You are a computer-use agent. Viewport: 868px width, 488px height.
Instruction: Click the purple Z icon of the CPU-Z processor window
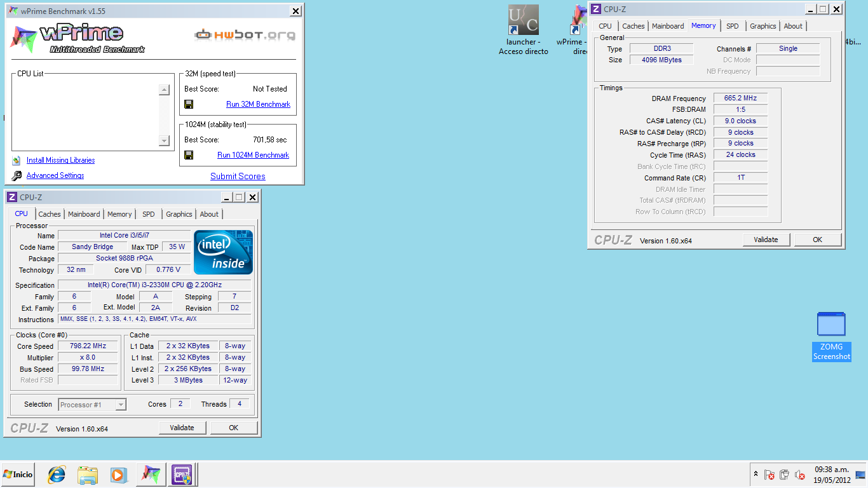(x=12, y=198)
